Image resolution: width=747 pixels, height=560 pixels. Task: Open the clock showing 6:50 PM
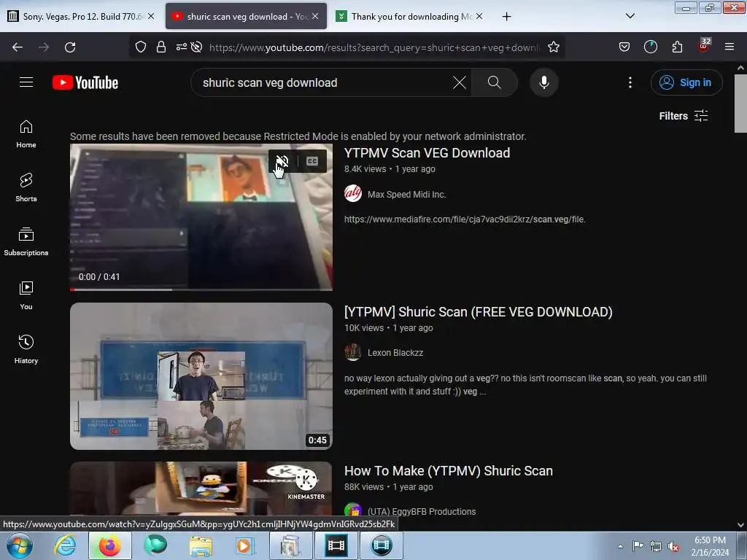(x=710, y=546)
